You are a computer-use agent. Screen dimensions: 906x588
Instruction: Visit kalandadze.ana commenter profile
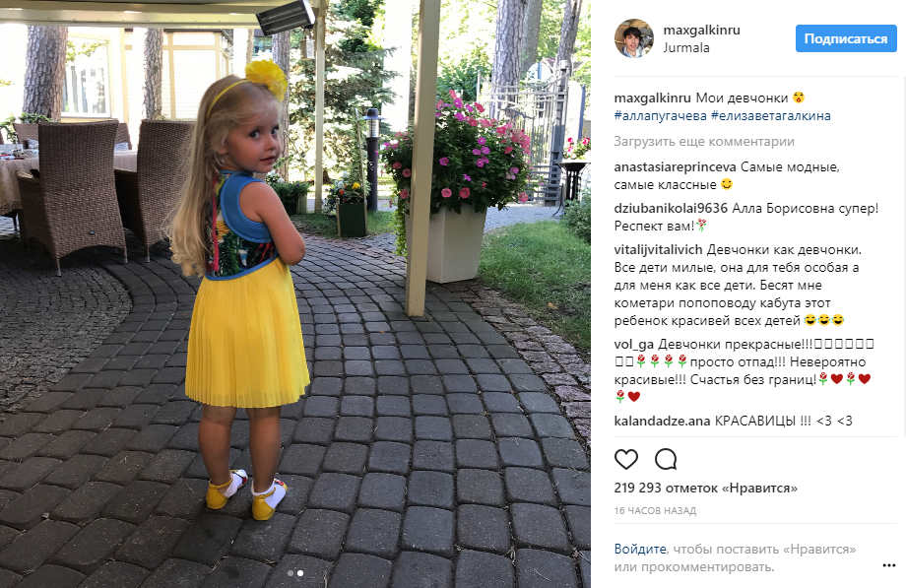click(662, 421)
